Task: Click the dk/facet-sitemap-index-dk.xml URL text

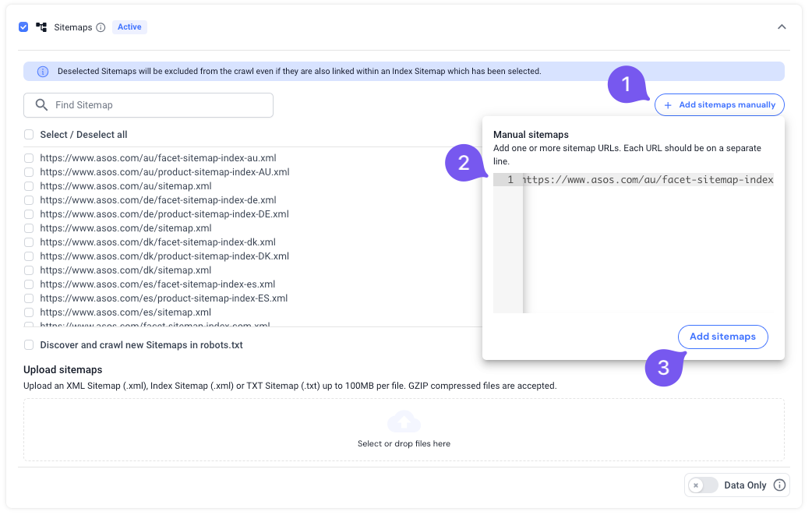Action: tap(158, 242)
